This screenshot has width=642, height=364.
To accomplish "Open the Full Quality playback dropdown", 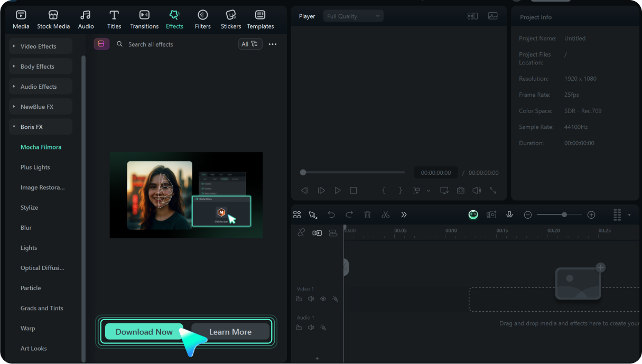I will pyautogui.click(x=353, y=15).
